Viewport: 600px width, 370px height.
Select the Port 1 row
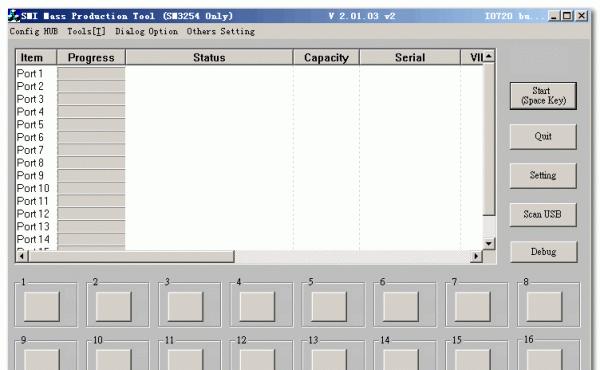point(249,73)
